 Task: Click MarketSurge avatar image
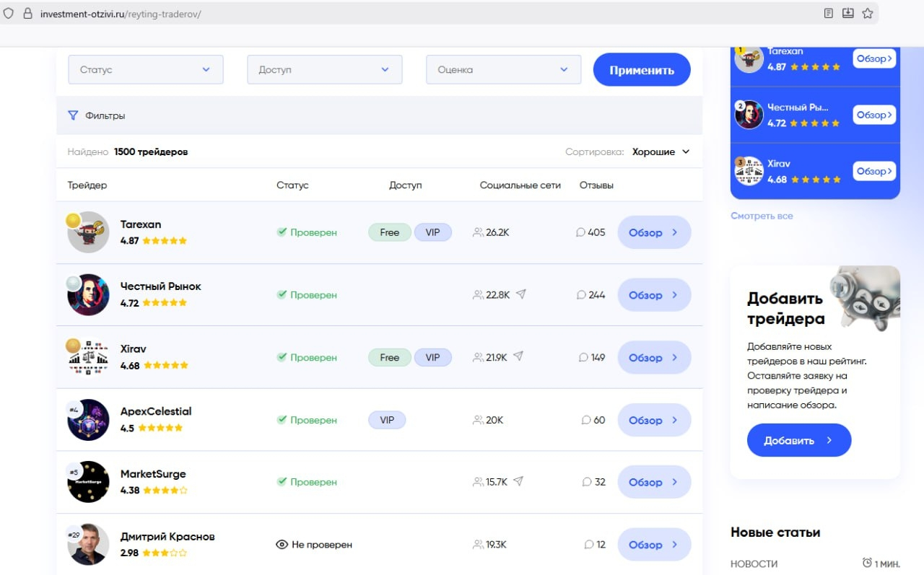coord(88,482)
